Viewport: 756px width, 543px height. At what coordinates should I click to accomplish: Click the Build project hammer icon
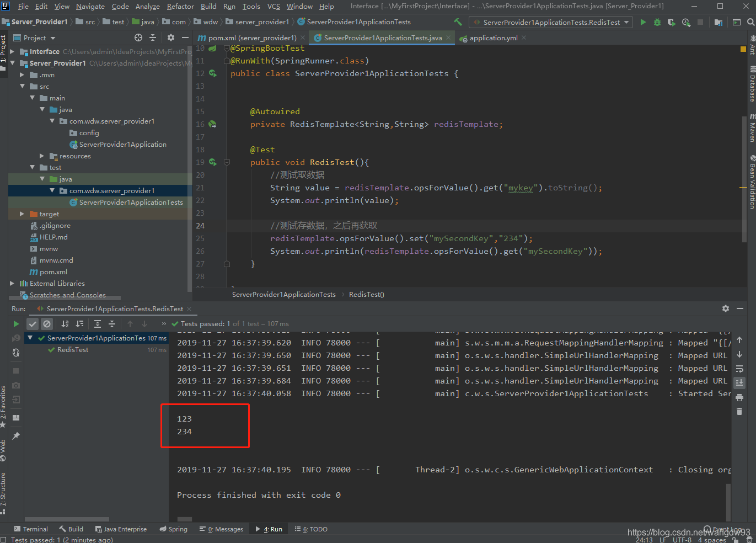tap(458, 22)
